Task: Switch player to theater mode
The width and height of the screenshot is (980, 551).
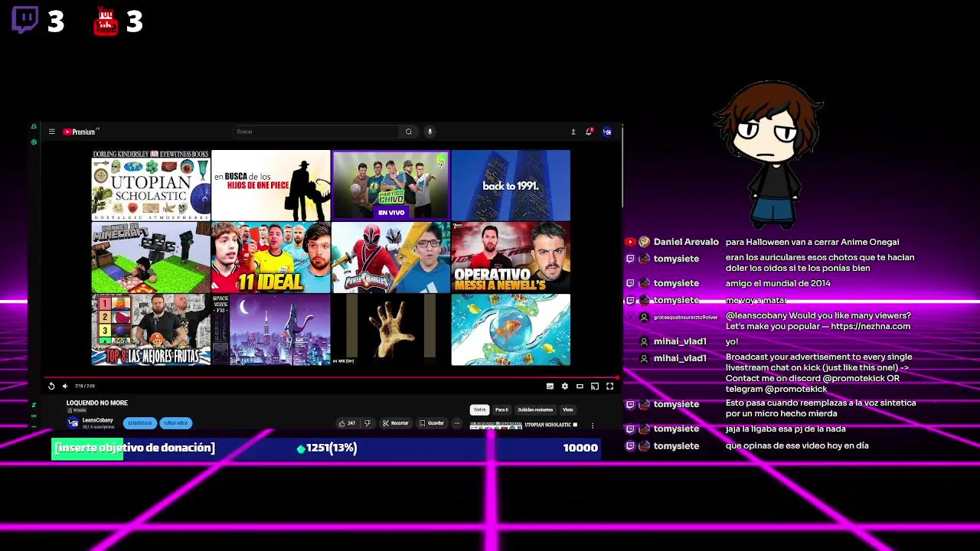Action: tap(580, 386)
